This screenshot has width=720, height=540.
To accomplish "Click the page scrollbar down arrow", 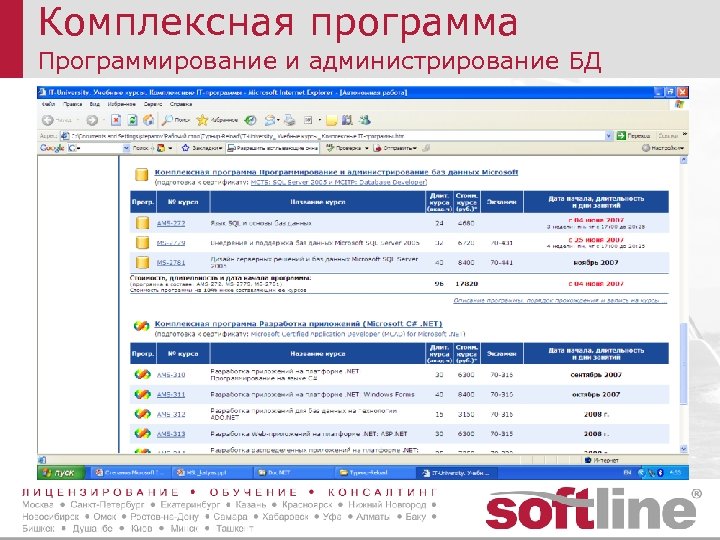I will click(683, 449).
